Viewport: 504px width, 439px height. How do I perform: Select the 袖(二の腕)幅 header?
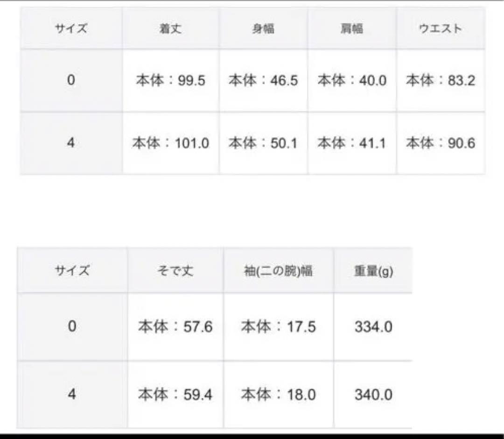click(x=278, y=271)
